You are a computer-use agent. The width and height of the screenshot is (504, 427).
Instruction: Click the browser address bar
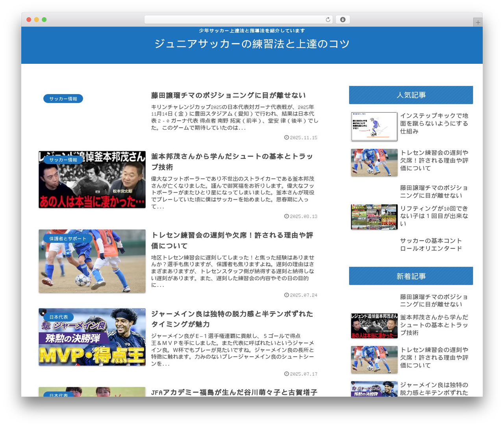pos(238,20)
